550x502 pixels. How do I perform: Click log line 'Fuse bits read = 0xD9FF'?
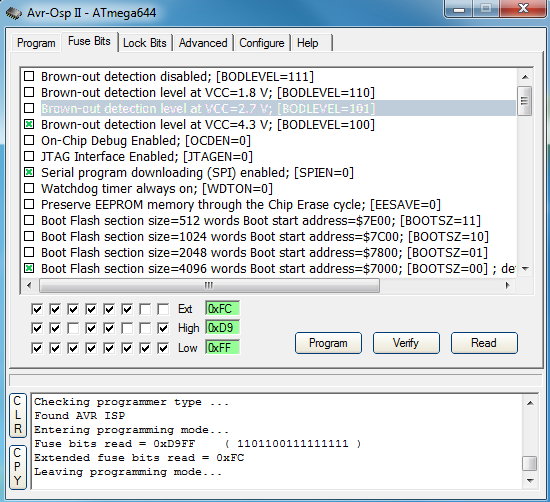114,444
